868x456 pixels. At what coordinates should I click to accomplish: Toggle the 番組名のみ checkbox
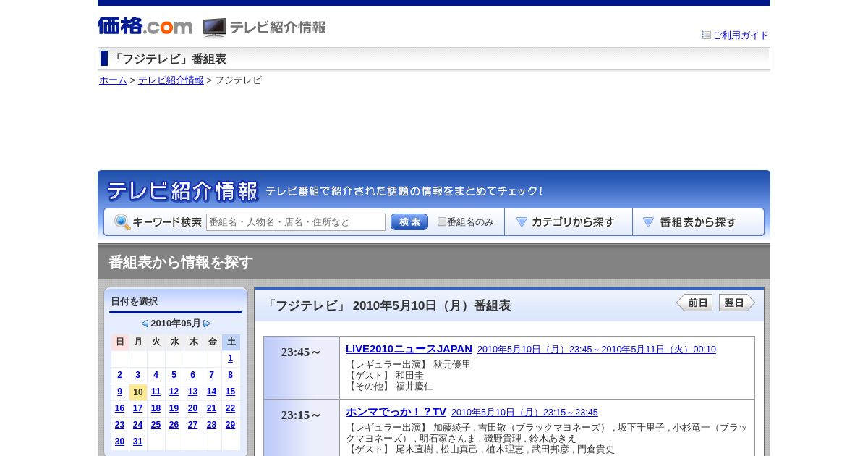tap(442, 222)
